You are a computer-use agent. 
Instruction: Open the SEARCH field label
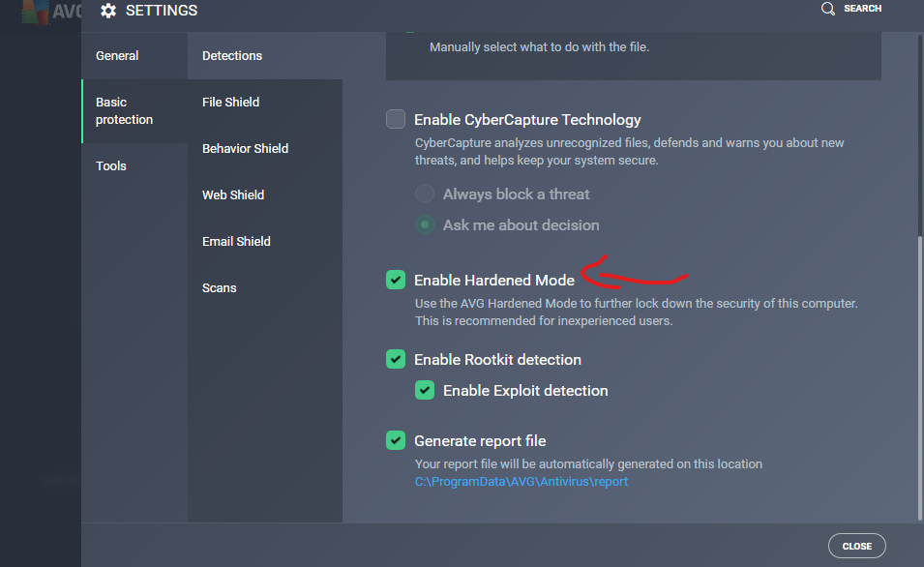pos(863,9)
